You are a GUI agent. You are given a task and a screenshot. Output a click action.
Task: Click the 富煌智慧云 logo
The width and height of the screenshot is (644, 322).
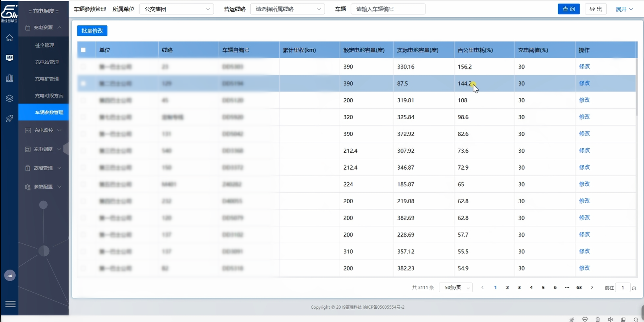(x=9, y=13)
